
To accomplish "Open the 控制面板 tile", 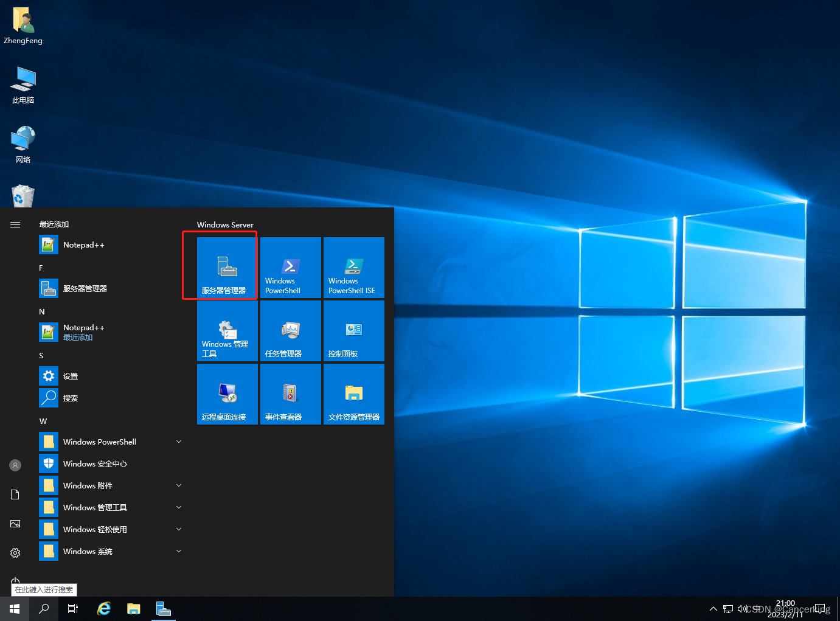I will (354, 331).
